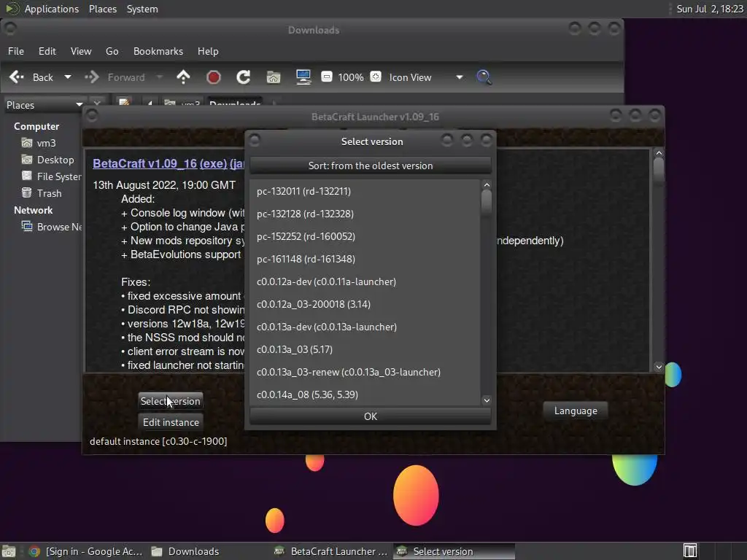
Task: Select version pc-152252 (rd-160052)
Action: [x=365, y=236]
